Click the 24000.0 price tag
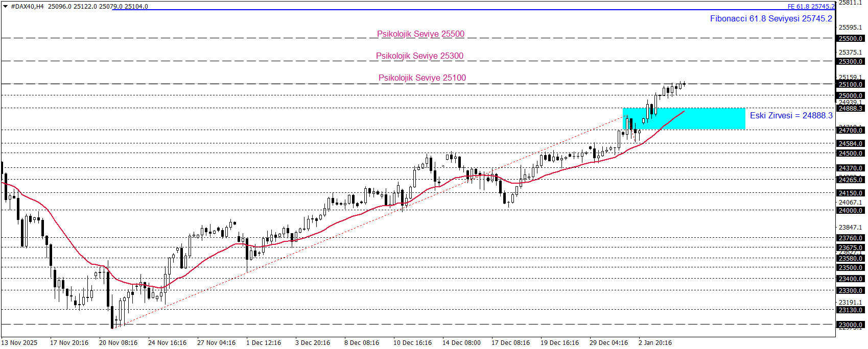Image resolution: width=868 pixels, height=349 pixels. click(x=851, y=210)
